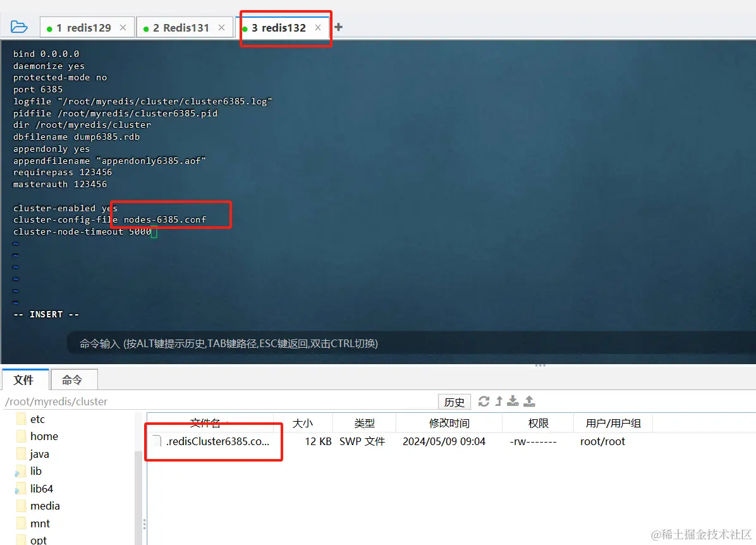The image size is (756, 545).
Task: Click the 'requirepass 123456' line
Action: [62, 172]
